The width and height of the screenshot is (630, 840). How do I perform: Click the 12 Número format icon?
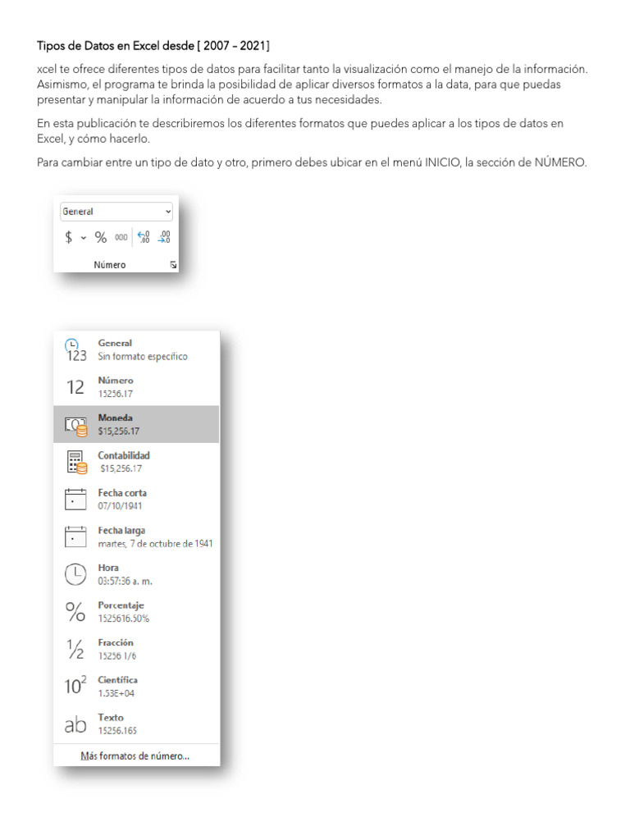pyautogui.click(x=75, y=387)
